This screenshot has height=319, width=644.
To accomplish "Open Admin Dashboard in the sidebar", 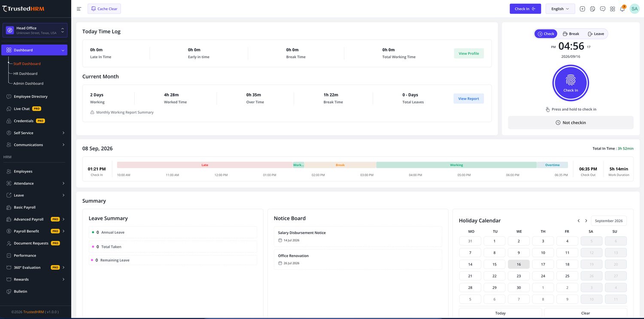I will coord(28,84).
